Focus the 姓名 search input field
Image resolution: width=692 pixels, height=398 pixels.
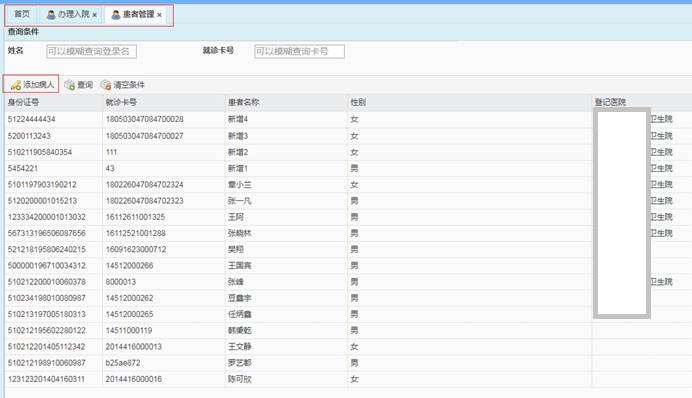91,51
